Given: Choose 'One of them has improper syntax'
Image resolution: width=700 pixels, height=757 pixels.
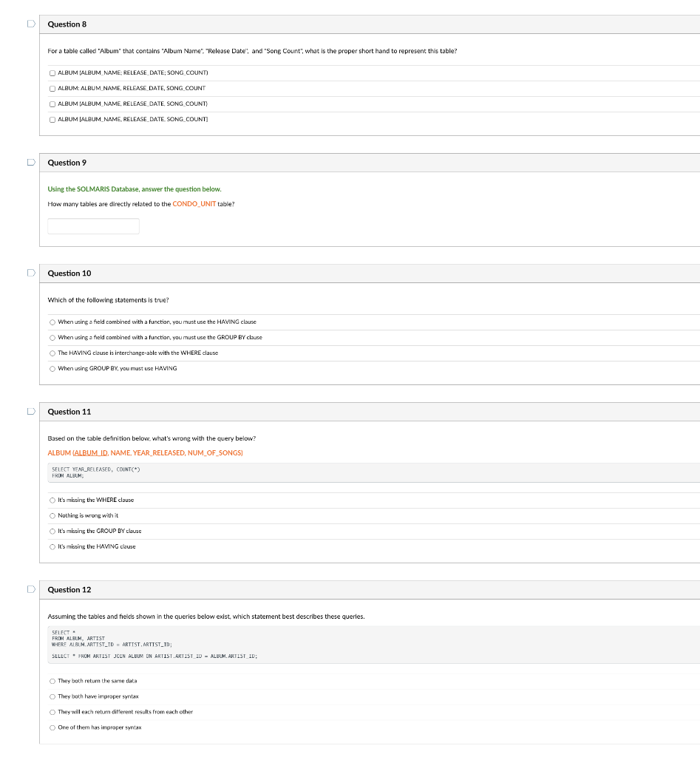Looking at the screenshot, I should (x=52, y=727).
